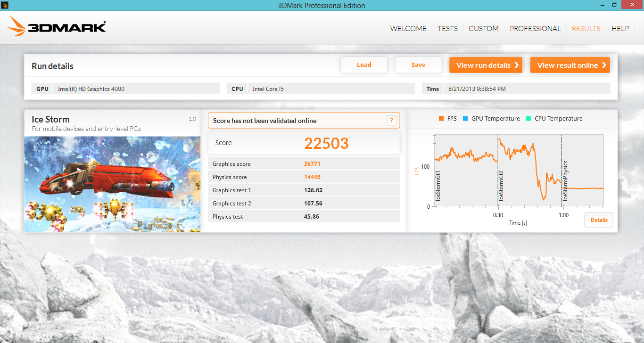Open the PROFESSIONAL tab
Viewport: 644px width, 343px height.
[x=535, y=28]
